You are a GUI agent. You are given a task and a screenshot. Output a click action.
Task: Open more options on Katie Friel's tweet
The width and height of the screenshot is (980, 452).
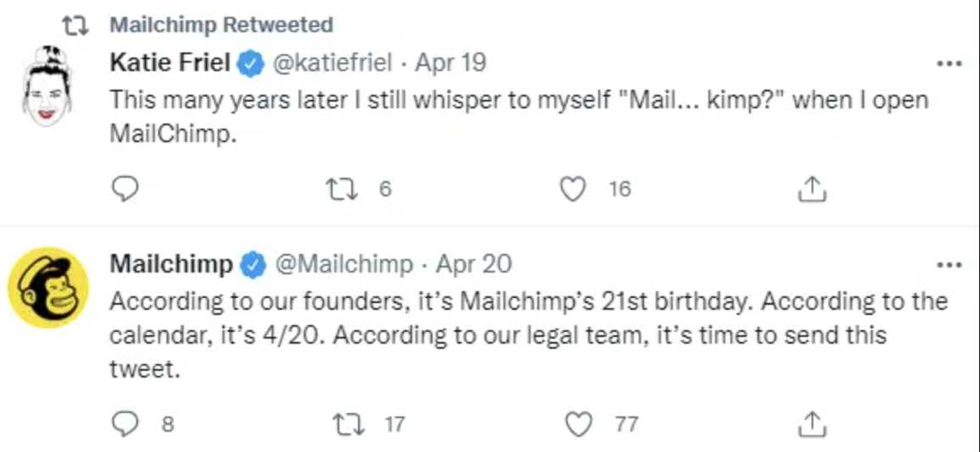[x=949, y=63]
